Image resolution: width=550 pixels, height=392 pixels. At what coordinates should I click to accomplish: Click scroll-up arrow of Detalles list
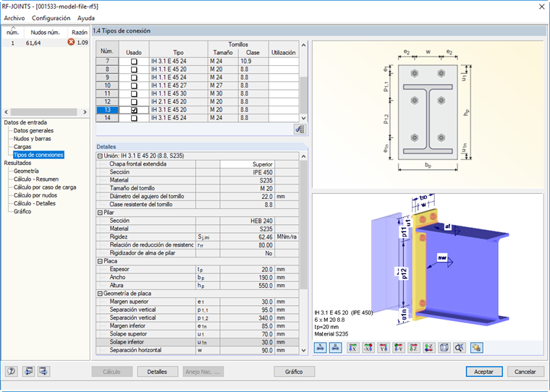tap(304, 156)
